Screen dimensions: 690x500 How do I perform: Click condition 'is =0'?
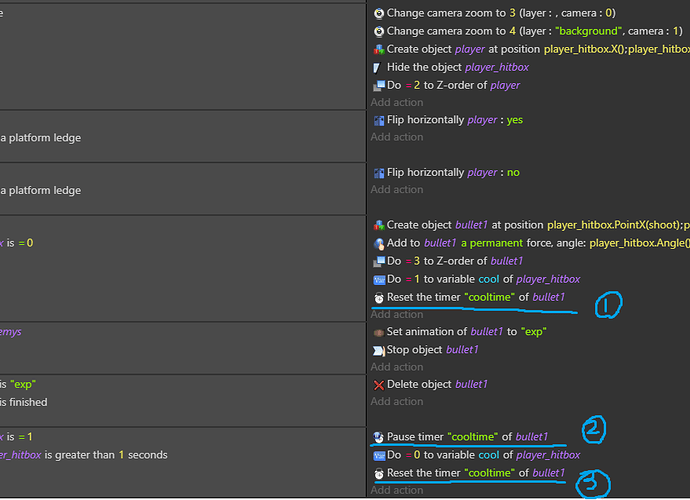[x=17, y=243]
